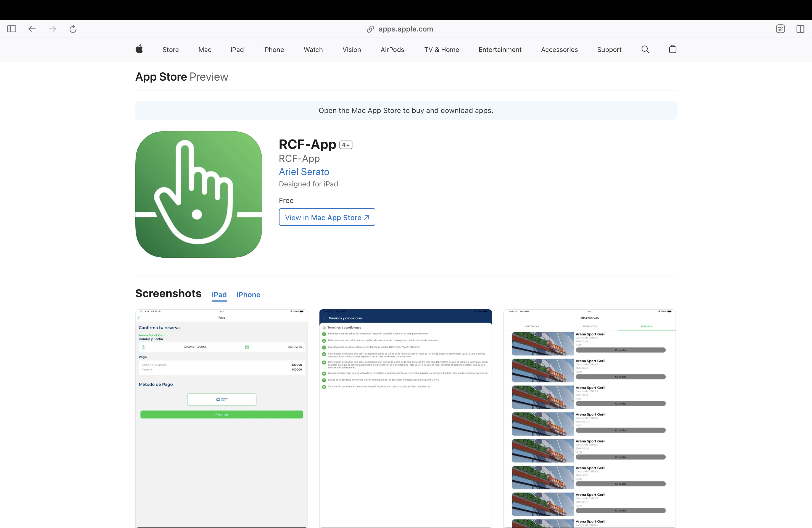Open the search magnifier icon

point(645,49)
